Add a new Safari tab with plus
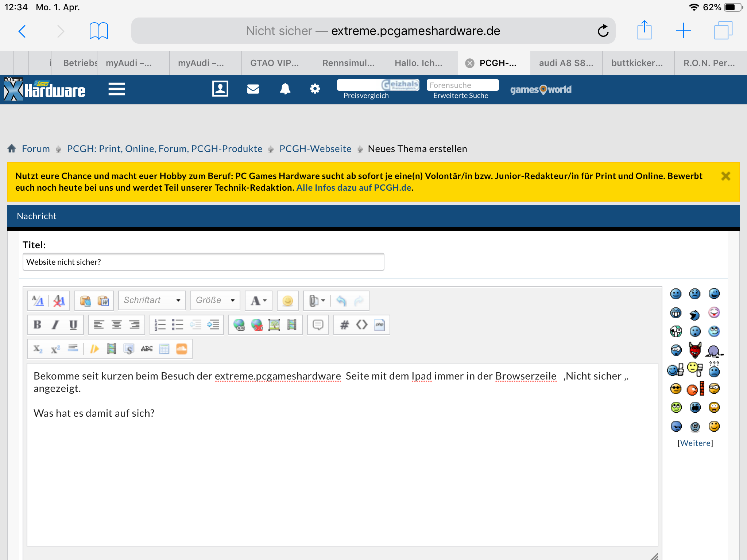The width and height of the screenshot is (747, 560). [684, 31]
